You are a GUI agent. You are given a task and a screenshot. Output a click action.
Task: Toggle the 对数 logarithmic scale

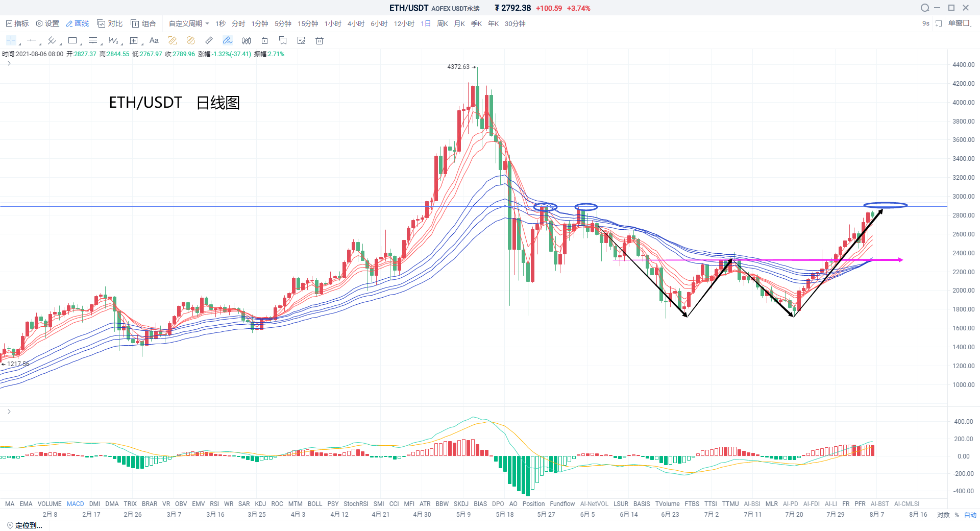(x=943, y=515)
